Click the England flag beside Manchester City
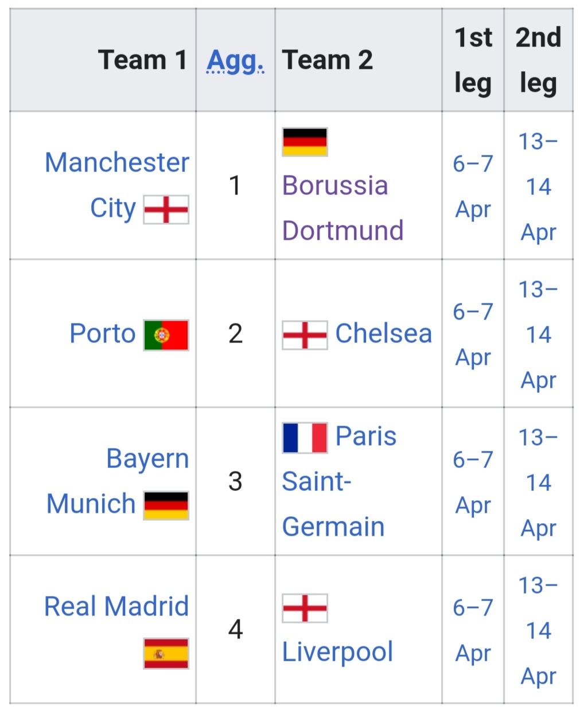This screenshot has width=588, height=721. click(166, 209)
